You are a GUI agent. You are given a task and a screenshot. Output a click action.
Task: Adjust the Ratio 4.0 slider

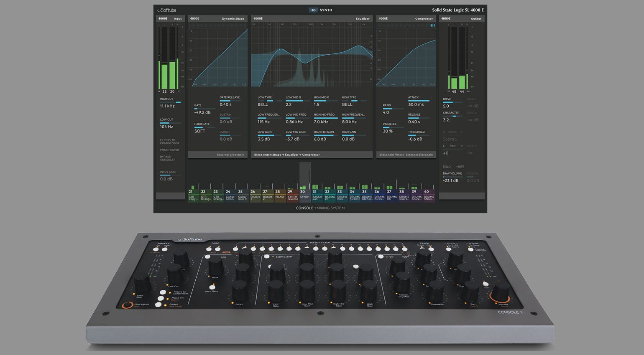393,109
